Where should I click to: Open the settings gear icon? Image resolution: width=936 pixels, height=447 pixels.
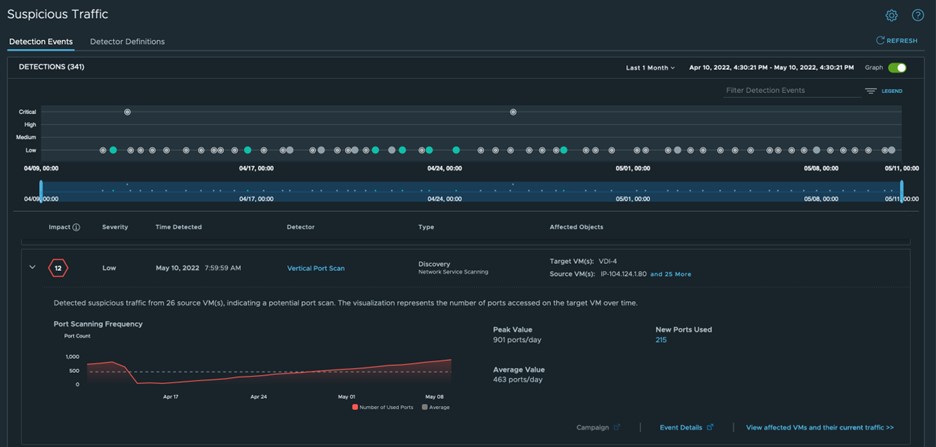click(891, 15)
